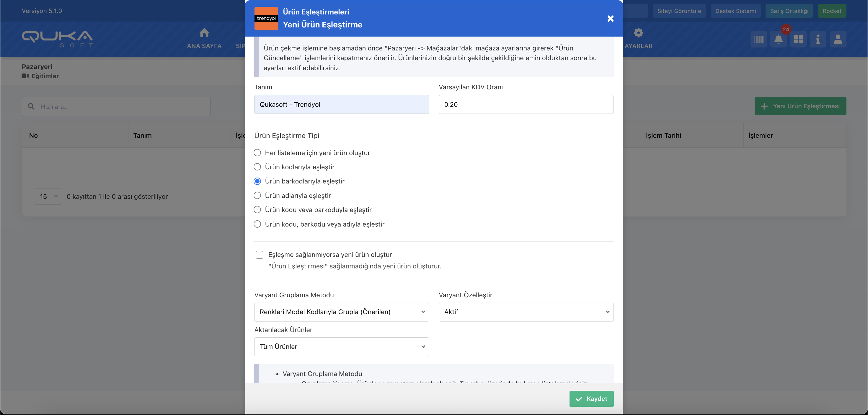Open the Eğitimler link

[45, 76]
